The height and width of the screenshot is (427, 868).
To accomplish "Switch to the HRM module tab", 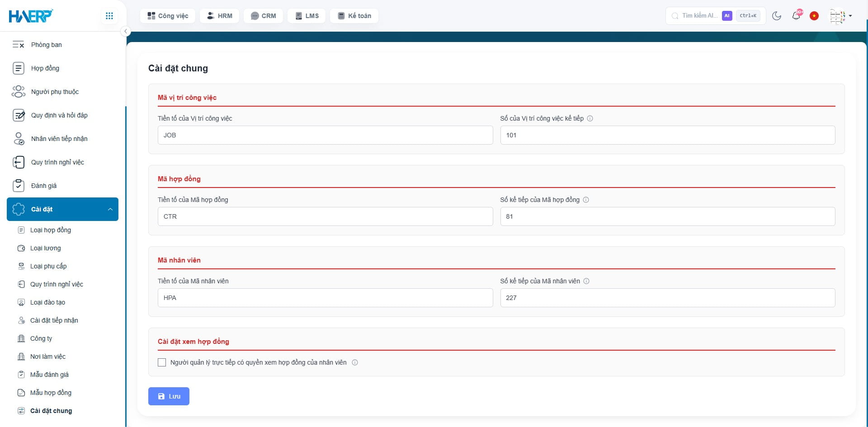I will 220,16.
